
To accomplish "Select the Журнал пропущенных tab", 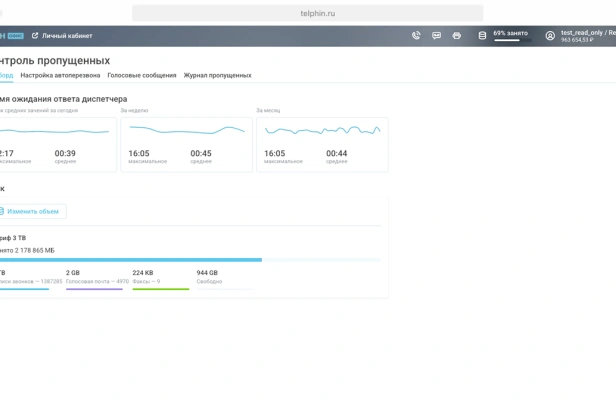I will click(217, 75).
